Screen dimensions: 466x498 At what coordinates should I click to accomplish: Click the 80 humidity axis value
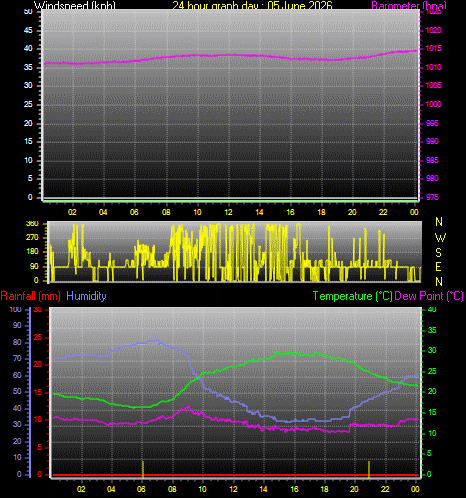pos(17,342)
